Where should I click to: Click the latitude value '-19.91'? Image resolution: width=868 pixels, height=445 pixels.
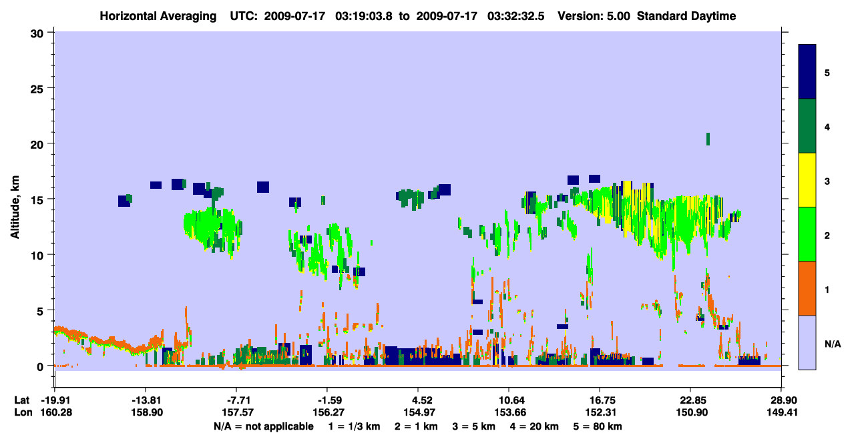(x=55, y=400)
